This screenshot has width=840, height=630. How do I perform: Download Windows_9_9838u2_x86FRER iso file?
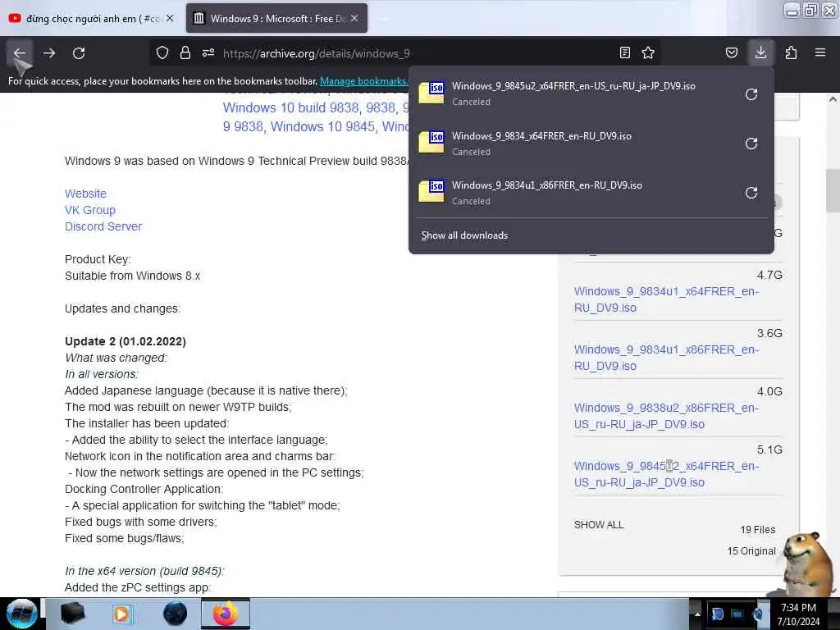[x=666, y=416]
